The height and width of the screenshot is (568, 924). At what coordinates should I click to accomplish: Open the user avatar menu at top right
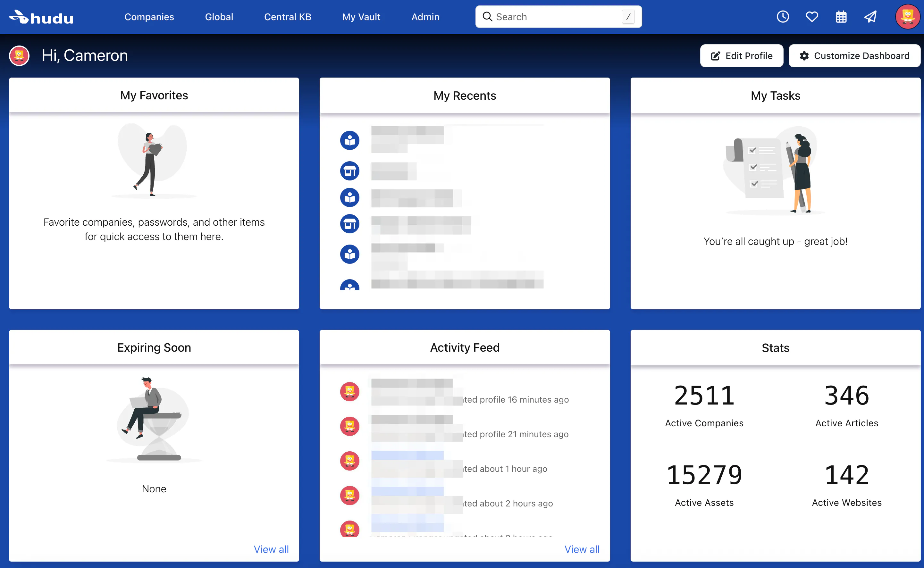[907, 17]
